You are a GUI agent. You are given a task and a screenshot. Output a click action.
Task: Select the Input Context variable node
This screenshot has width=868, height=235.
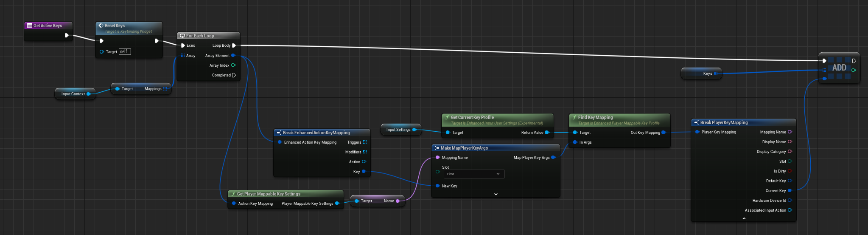(x=73, y=94)
